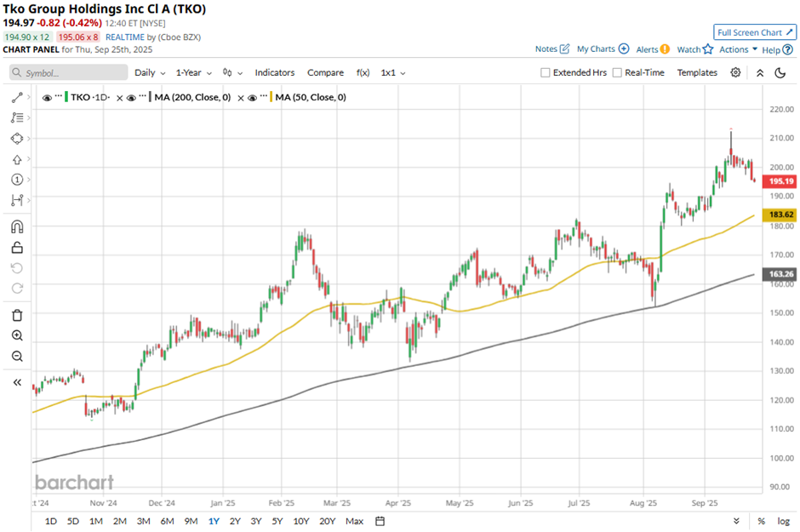
Task: Redo the last chart action
Action: point(17,289)
